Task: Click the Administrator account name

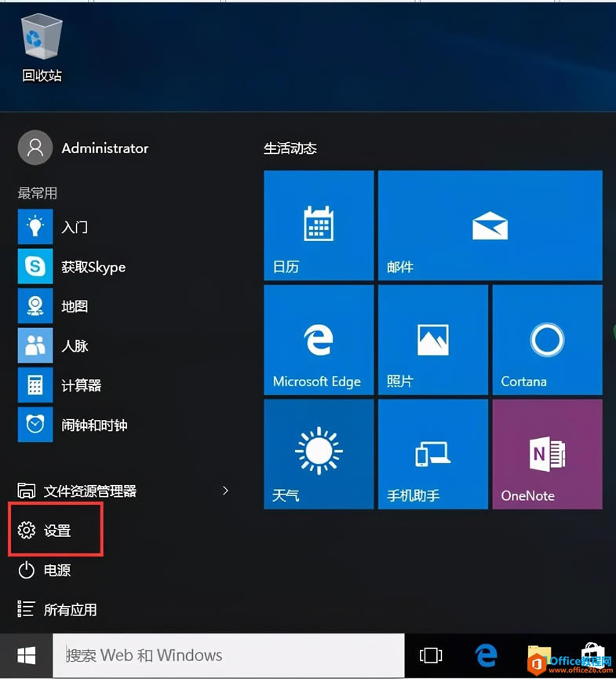Action: (x=105, y=148)
